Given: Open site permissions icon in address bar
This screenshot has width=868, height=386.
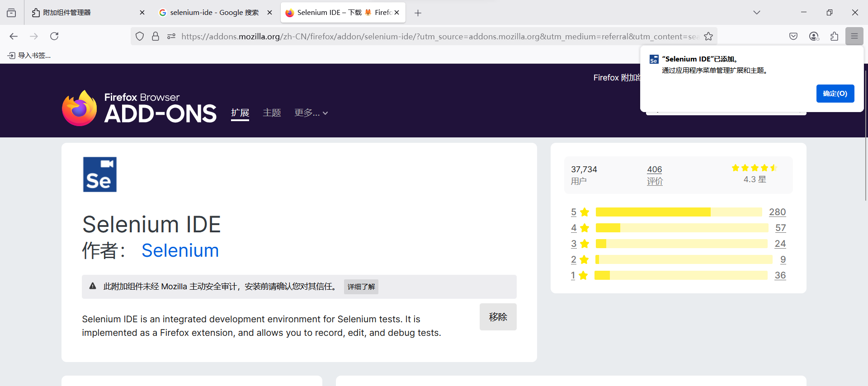Looking at the screenshot, I should [x=171, y=36].
